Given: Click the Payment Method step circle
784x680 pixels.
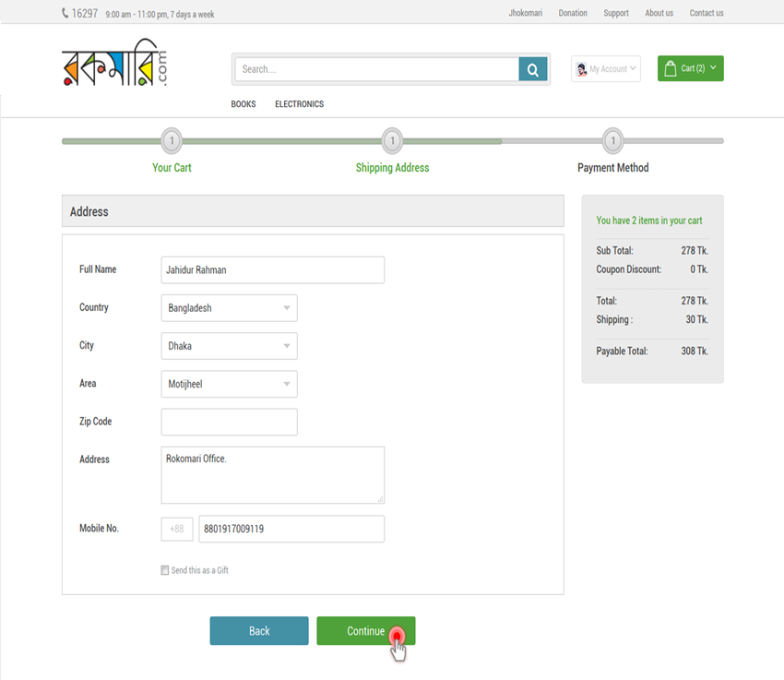Looking at the screenshot, I should (612, 141).
